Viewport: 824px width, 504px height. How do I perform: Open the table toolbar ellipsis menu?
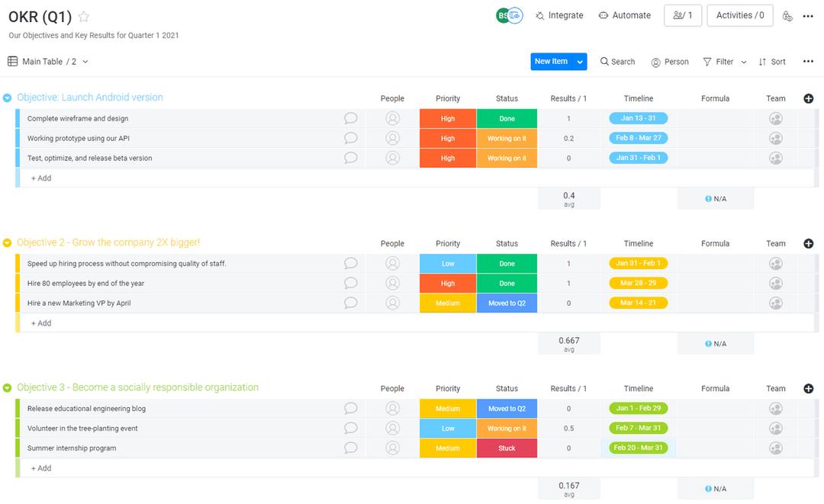[808, 61]
